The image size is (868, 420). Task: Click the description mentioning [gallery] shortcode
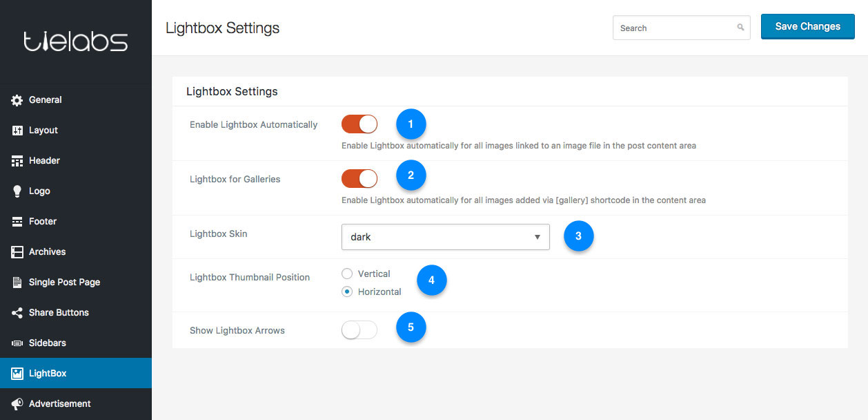click(x=524, y=200)
